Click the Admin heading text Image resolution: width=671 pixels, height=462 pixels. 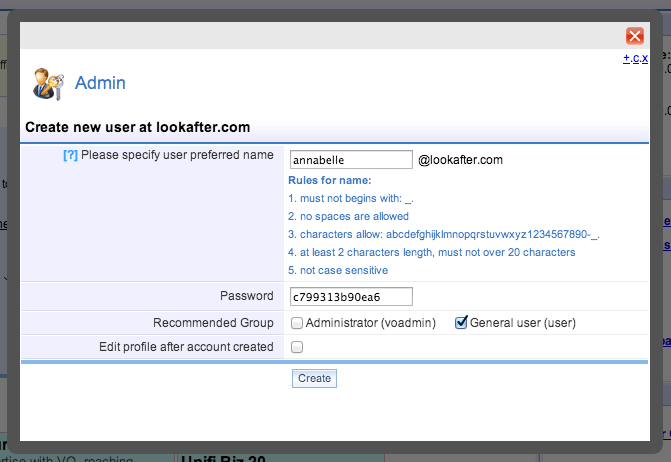pyautogui.click(x=100, y=83)
